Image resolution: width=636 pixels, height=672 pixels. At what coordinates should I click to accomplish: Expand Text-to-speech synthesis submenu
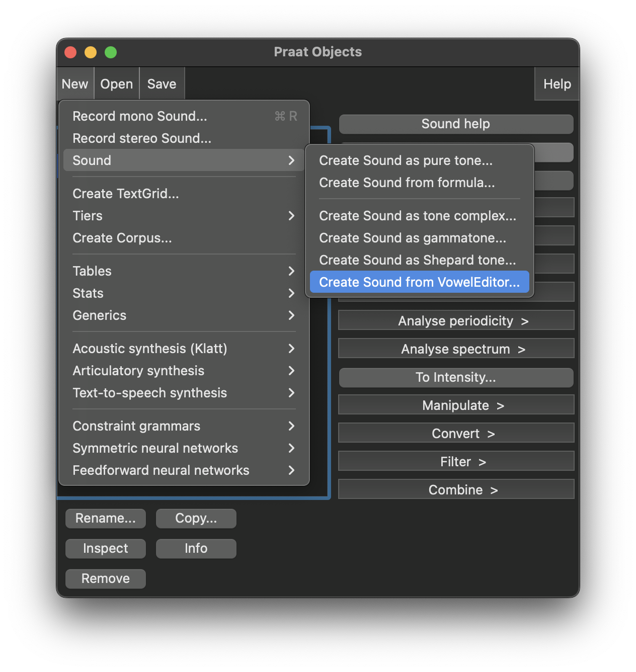184,393
